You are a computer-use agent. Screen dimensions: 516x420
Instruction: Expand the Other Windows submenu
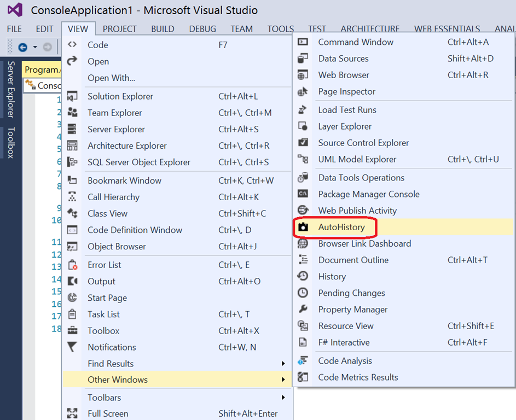pyautogui.click(x=283, y=380)
